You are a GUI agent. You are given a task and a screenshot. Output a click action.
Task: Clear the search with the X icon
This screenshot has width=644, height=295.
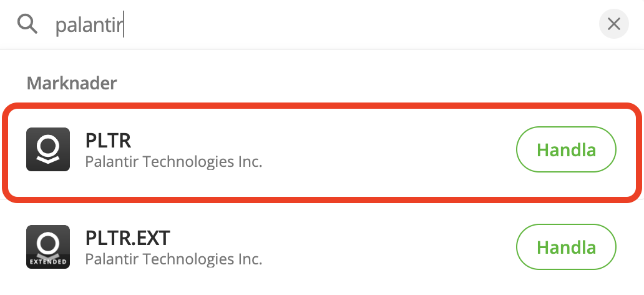[613, 24]
